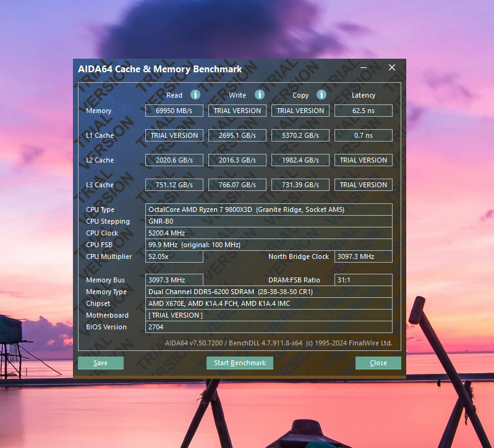Click the Save button
The image size is (494, 448).
101,363
